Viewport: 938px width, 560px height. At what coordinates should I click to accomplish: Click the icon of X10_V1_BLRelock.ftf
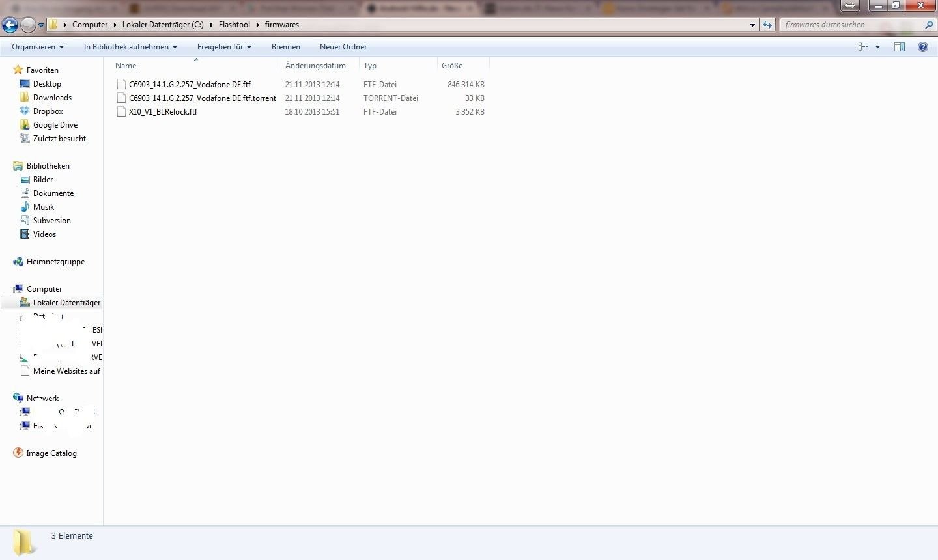pyautogui.click(x=121, y=112)
